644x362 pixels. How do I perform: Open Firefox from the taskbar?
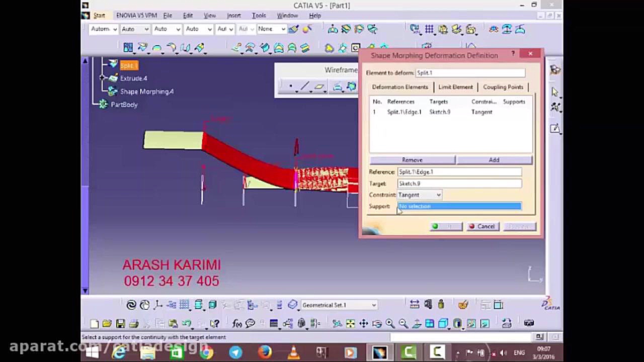click(x=265, y=352)
